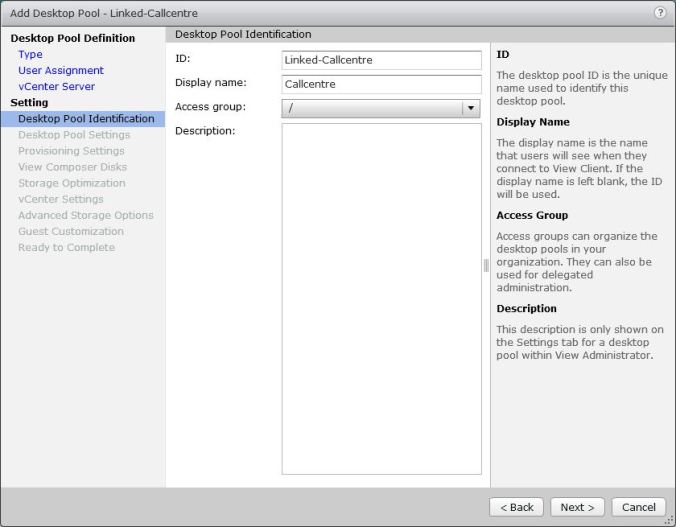Screen dimensions: 676x527
Task: Click inside the Description text area
Action: click(x=381, y=298)
